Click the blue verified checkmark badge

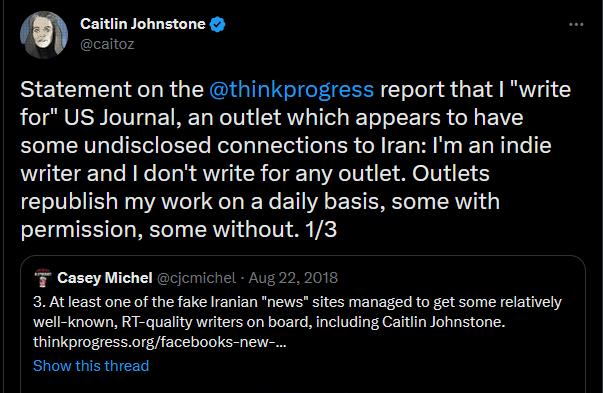(x=218, y=25)
